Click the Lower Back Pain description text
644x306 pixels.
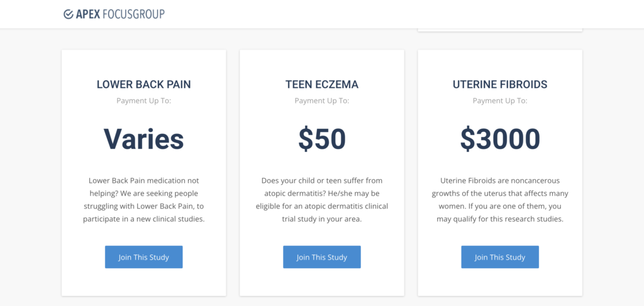point(144,200)
